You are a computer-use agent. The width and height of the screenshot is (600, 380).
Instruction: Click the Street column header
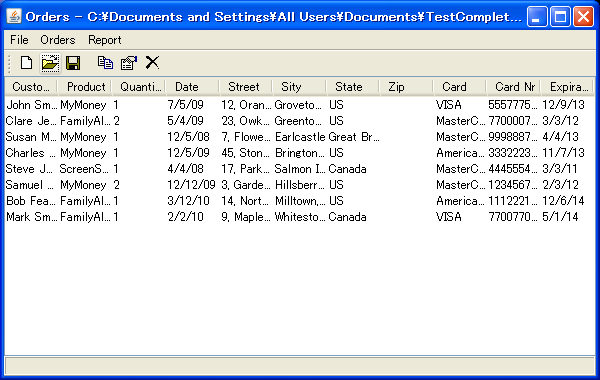click(x=246, y=87)
